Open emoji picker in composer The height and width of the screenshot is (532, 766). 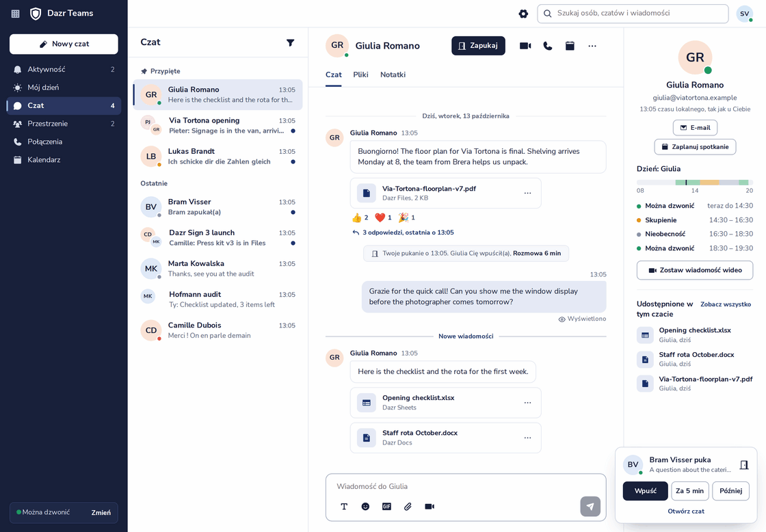tap(365, 507)
